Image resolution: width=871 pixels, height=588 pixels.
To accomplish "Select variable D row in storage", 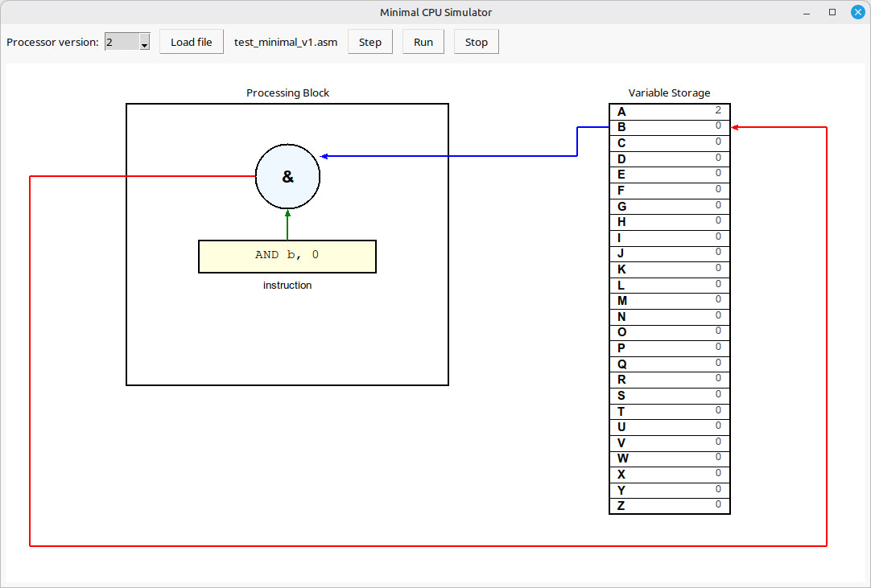I will point(670,158).
